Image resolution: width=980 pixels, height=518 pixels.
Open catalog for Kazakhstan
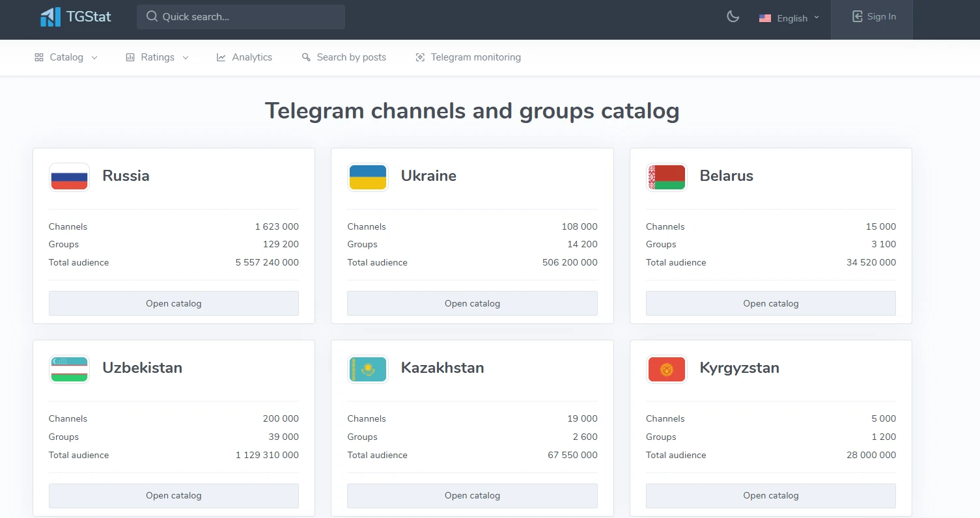pos(472,495)
